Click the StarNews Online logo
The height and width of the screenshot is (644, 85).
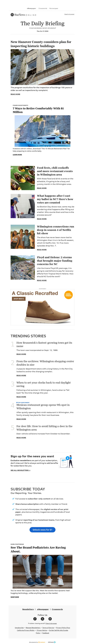pos(23,15)
